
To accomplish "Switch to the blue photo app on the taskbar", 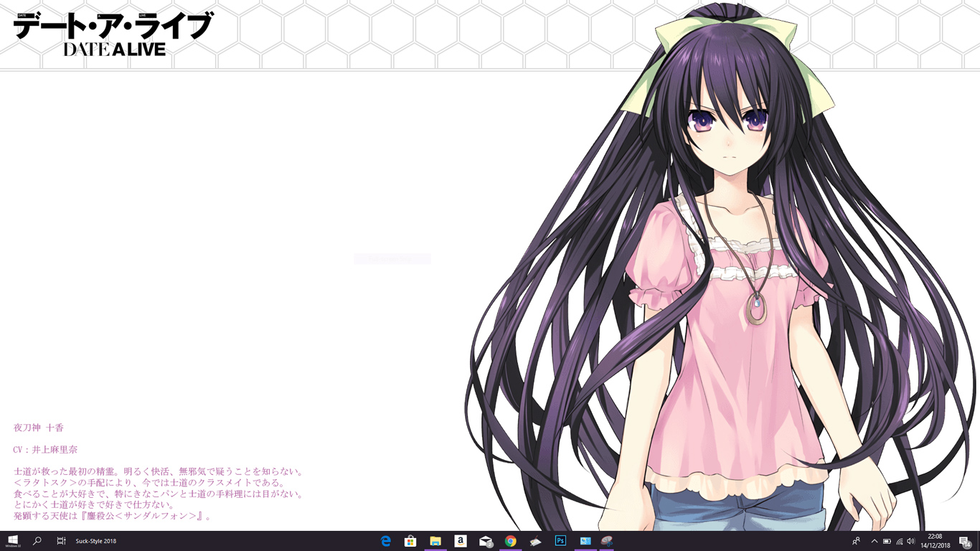I will (585, 541).
